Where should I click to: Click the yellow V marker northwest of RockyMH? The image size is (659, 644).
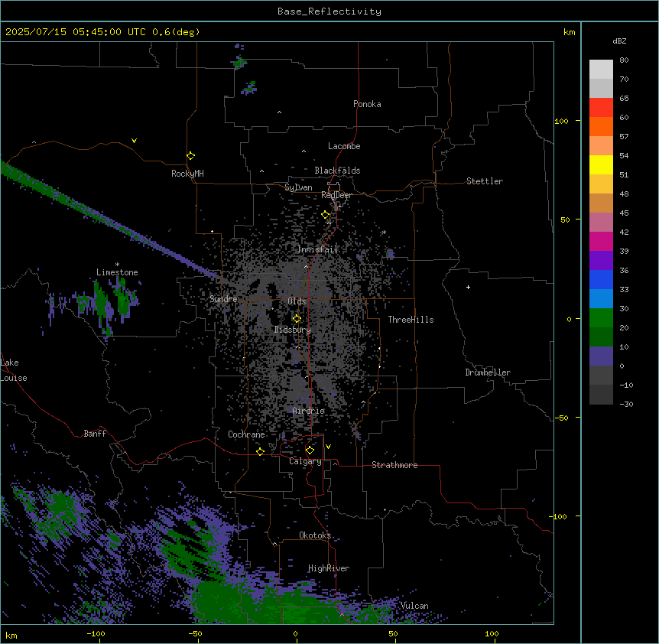(x=134, y=141)
